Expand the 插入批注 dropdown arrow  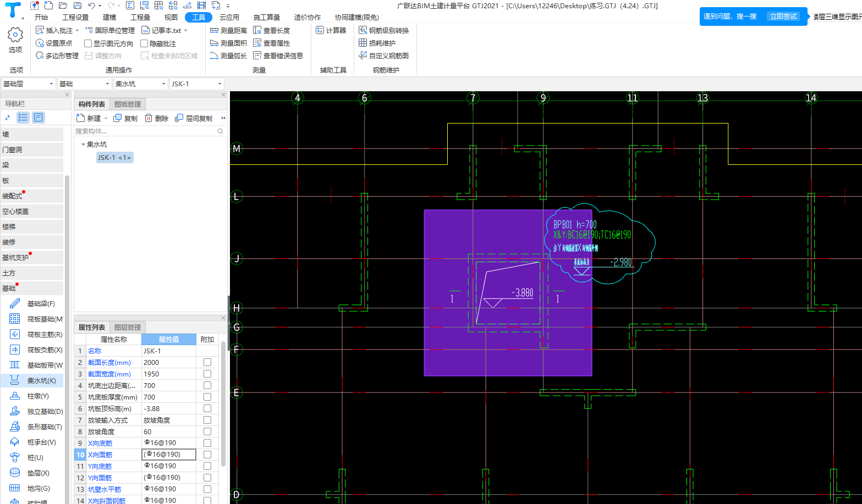click(x=78, y=30)
